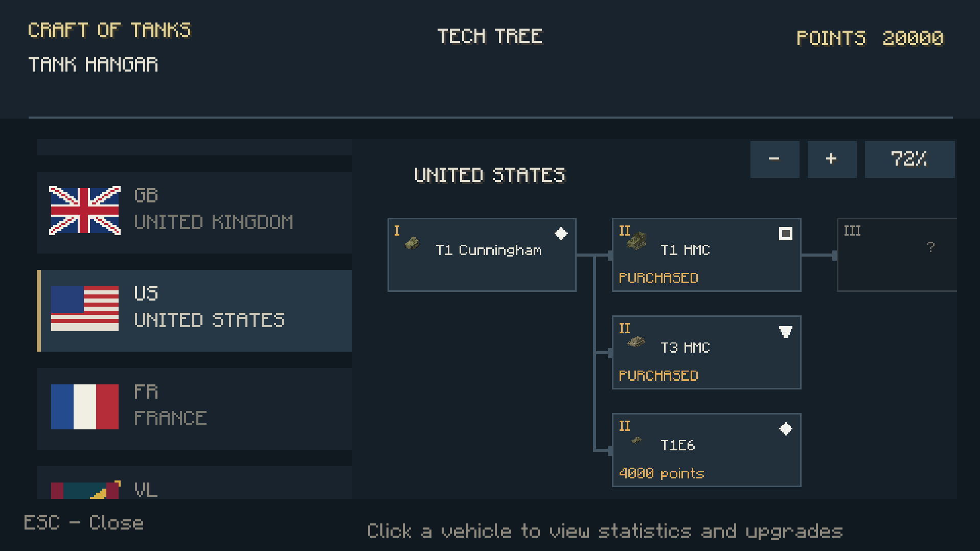Zoom out with the minus button
The image size is (980, 551).
[x=775, y=159]
